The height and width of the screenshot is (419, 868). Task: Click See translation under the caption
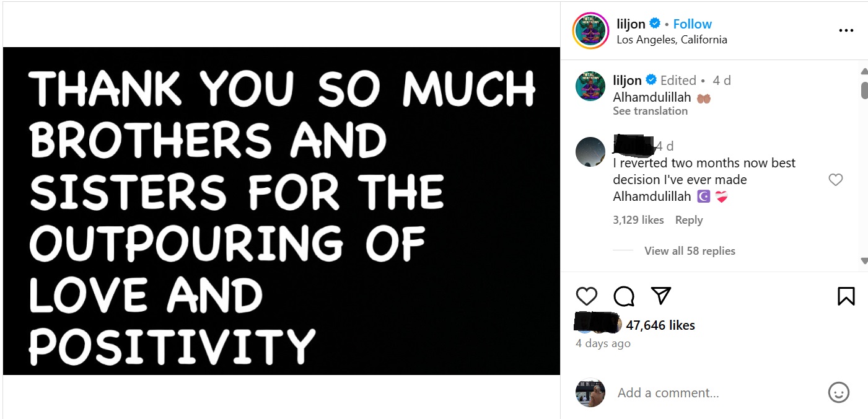point(650,111)
